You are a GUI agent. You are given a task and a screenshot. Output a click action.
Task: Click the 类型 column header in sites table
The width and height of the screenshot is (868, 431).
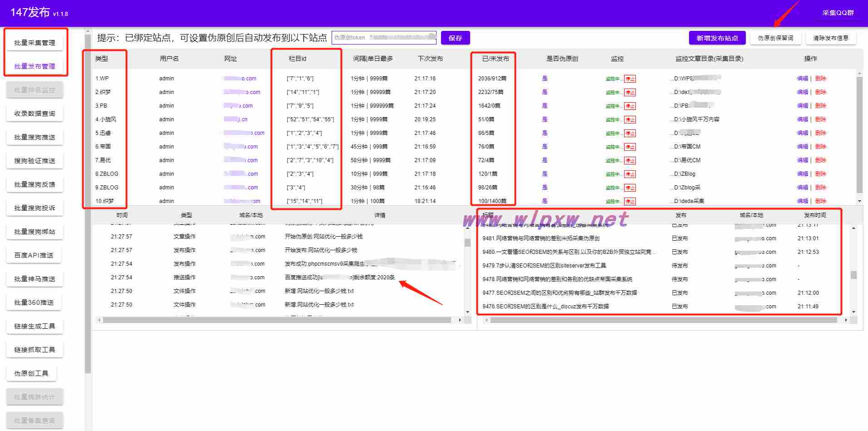pos(102,59)
